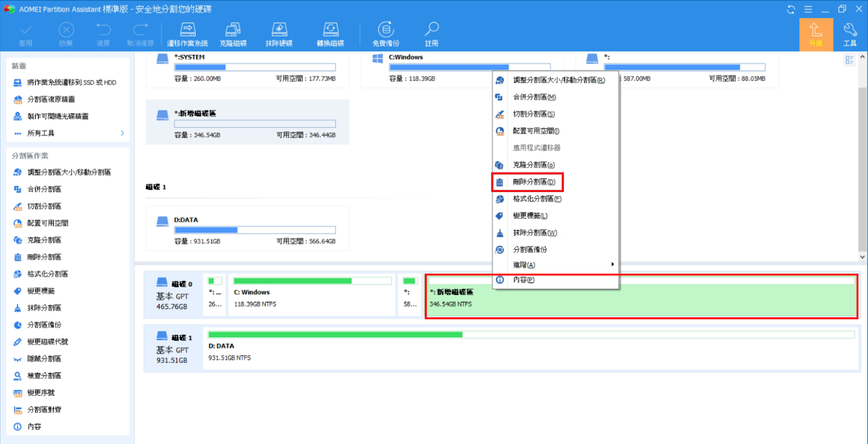Image resolution: width=868 pixels, height=444 pixels.
Task: Select the D:DATA partition card
Action: pyautogui.click(x=247, y=228)
